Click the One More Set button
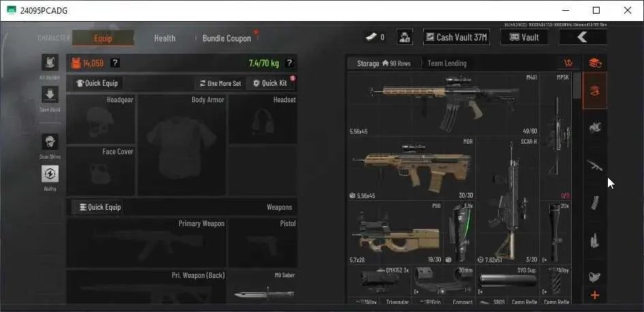Screen dimensions: 644x312 point(220,83)
